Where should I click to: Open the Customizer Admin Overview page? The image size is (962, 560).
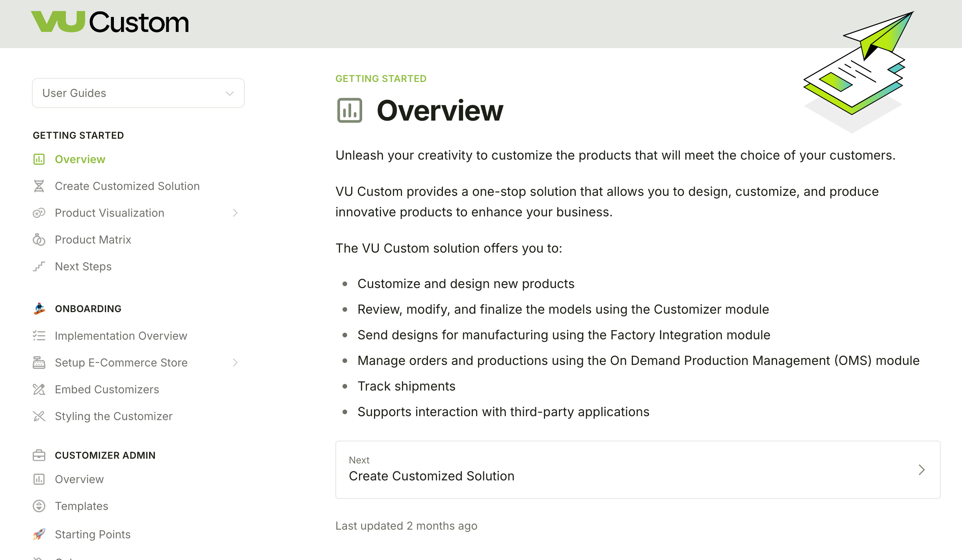point(79,479)
